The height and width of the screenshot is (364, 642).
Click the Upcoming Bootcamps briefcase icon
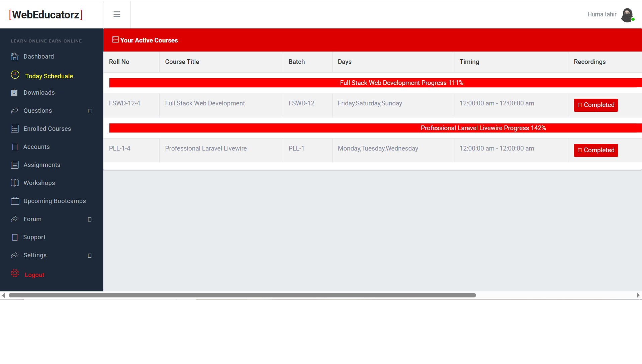[15, 201]
